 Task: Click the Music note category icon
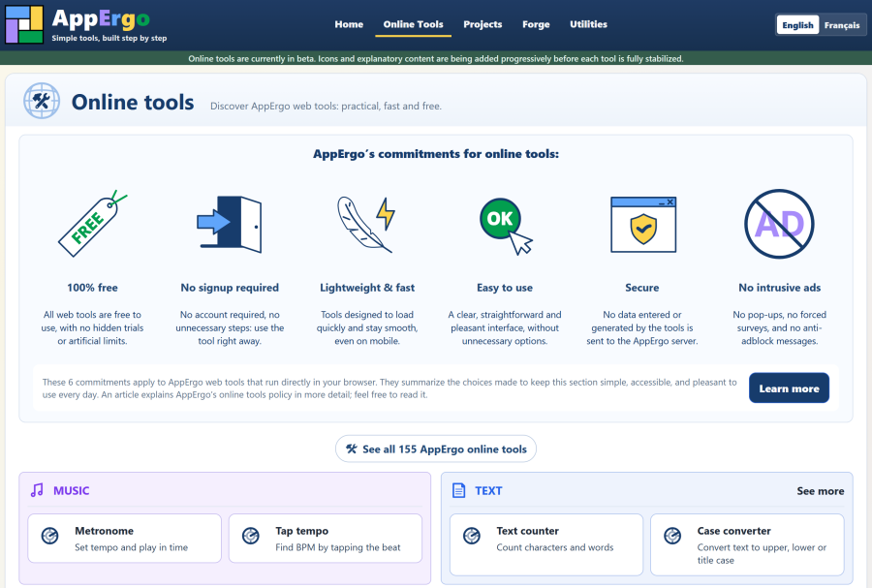(37, 490)
